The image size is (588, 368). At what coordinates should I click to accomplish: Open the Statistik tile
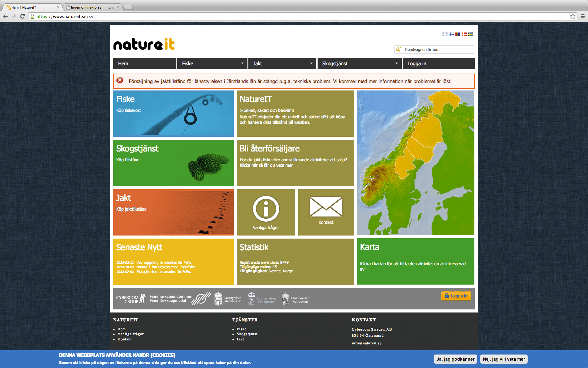point(295,262)
